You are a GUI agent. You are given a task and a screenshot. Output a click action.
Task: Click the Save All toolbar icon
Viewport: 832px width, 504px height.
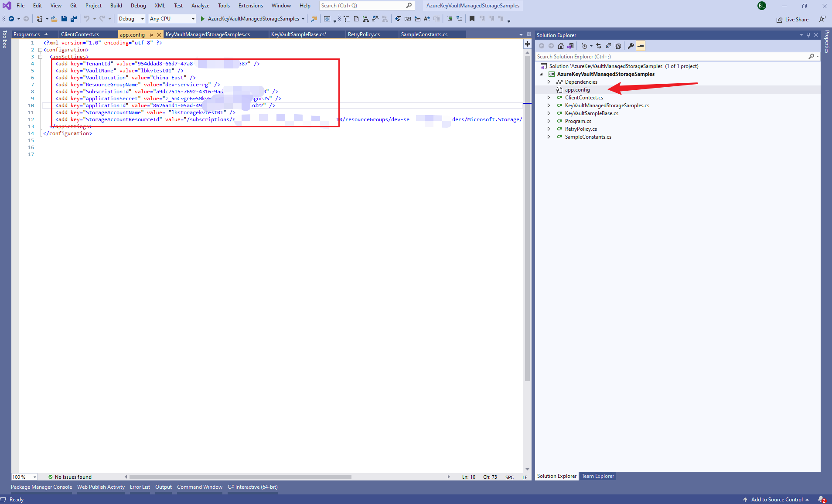pyautogui.click(x=74, y=19)
